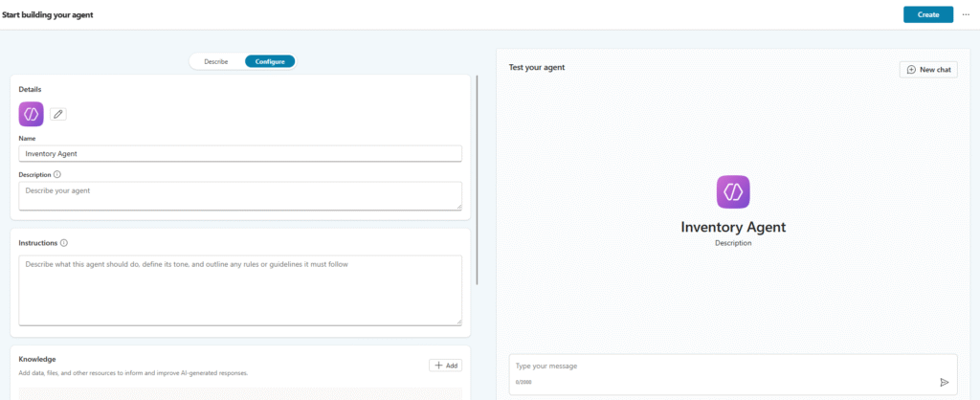Click the Create button
The height and width of the screenshot is (400, 980).
point(927,14)
